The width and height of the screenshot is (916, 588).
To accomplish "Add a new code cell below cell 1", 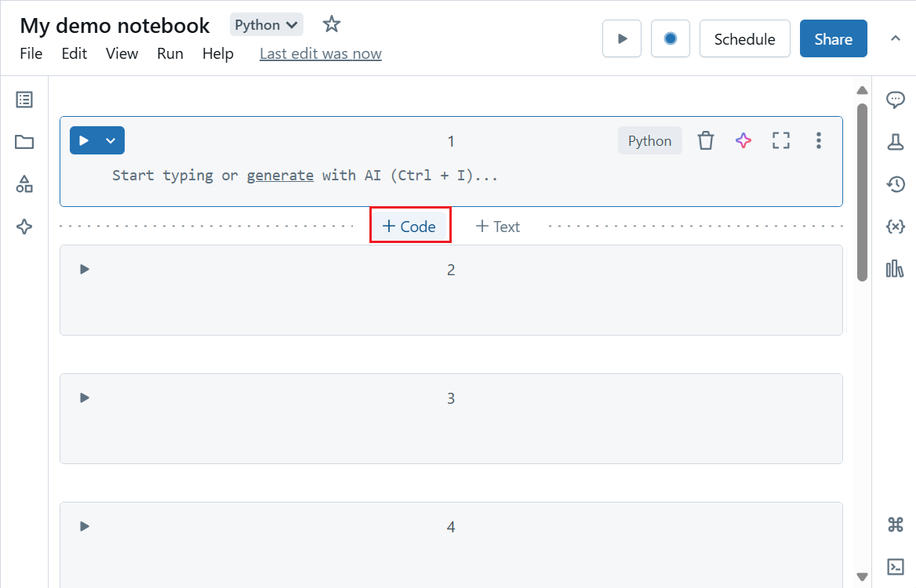I will [409, 225].
